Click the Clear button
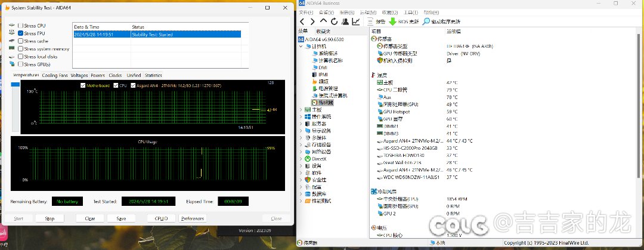 90,218
